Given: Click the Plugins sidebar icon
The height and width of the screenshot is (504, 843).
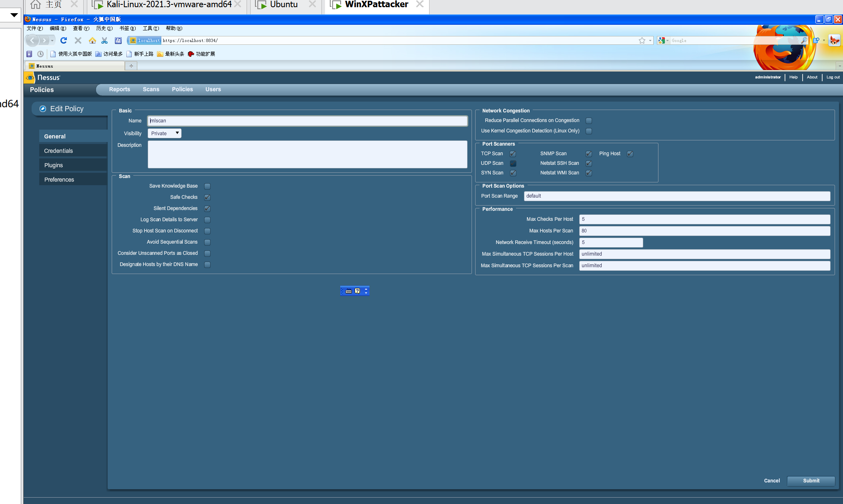Looking at the screenshot, I should (54, 165).
